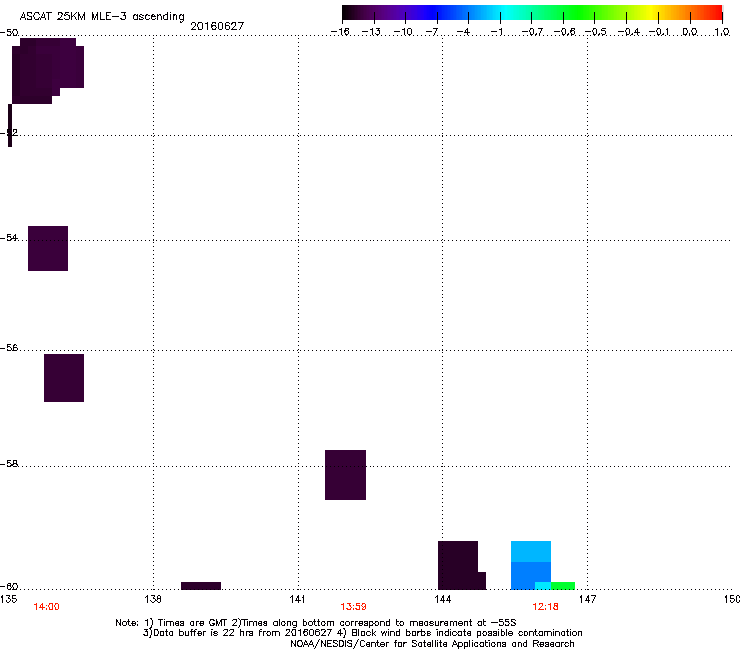Click the 0.0 label on color scale
740x650 pixels.
click(x=690, y=32)
